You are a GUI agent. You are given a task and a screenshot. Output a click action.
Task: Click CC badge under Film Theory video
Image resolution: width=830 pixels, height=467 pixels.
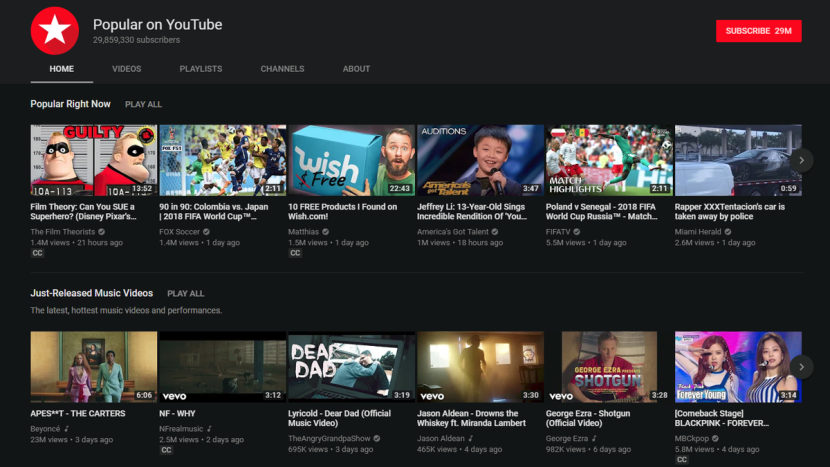coord(36,254)
